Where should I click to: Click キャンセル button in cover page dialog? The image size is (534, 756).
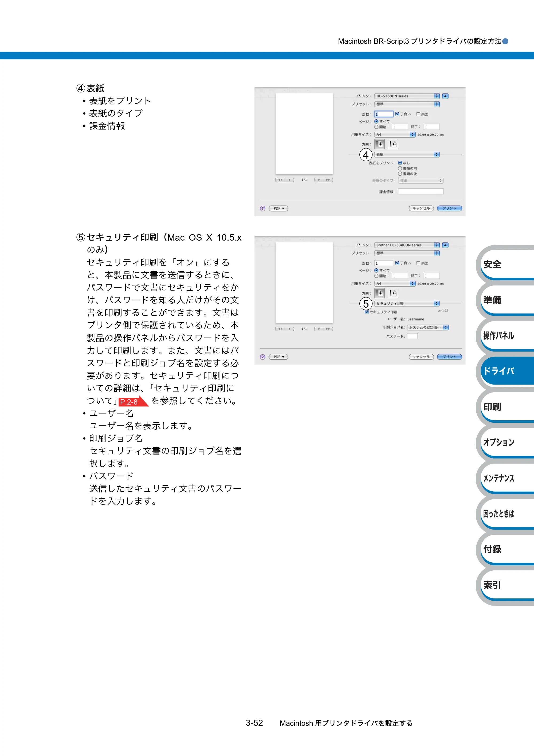pyautogui.click(x=421, y=208)
